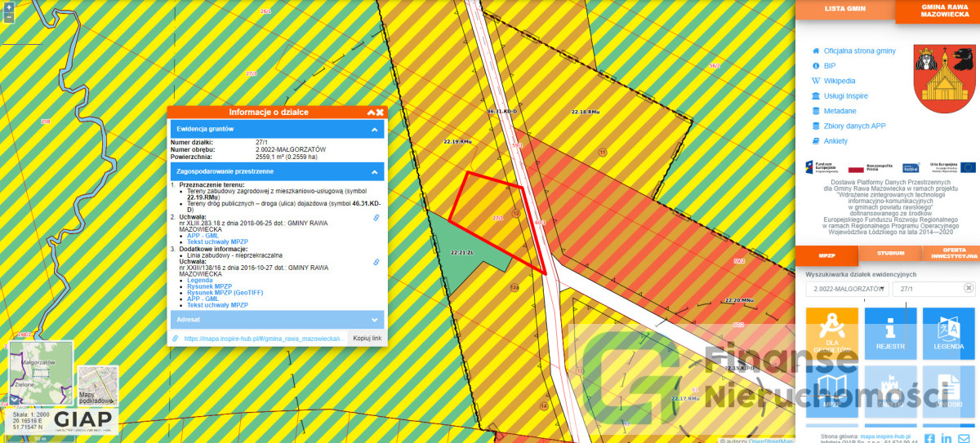Zoom out on the map
The width and height of the screenshot is (980, 443).
tap(7, 16)
